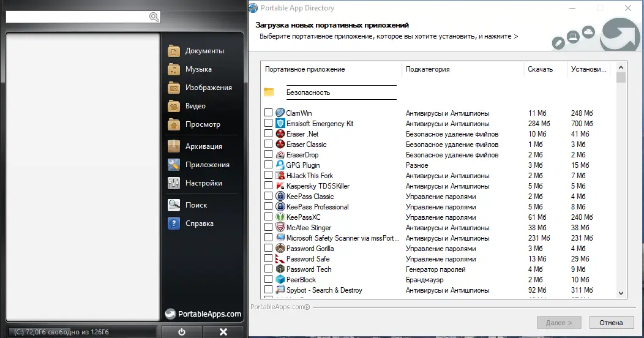Open Музыка in the PortableApps menu
This screenshot has width=644, height=338.
tap(201, 69)
